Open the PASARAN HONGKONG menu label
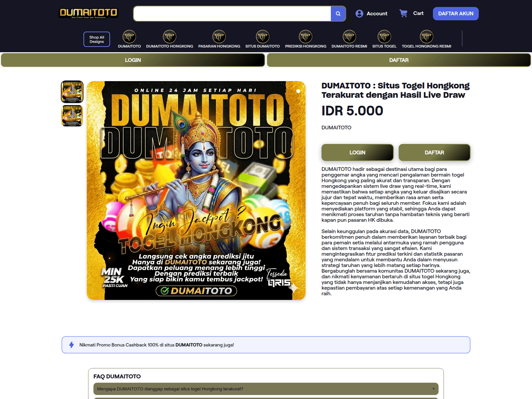532x399 pixels. 219,46
